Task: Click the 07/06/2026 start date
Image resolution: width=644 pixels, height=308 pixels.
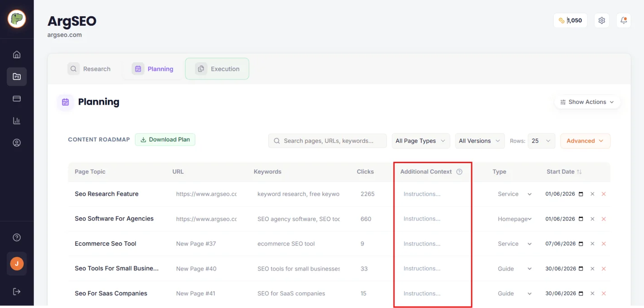Action: [x=560, y=244]
